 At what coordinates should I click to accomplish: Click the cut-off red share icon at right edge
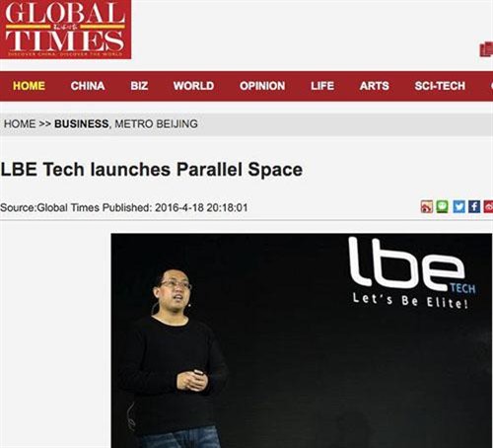point(488,207)
